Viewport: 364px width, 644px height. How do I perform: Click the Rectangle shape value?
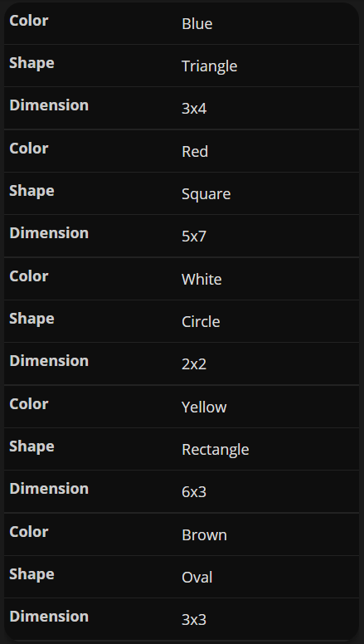216,449
